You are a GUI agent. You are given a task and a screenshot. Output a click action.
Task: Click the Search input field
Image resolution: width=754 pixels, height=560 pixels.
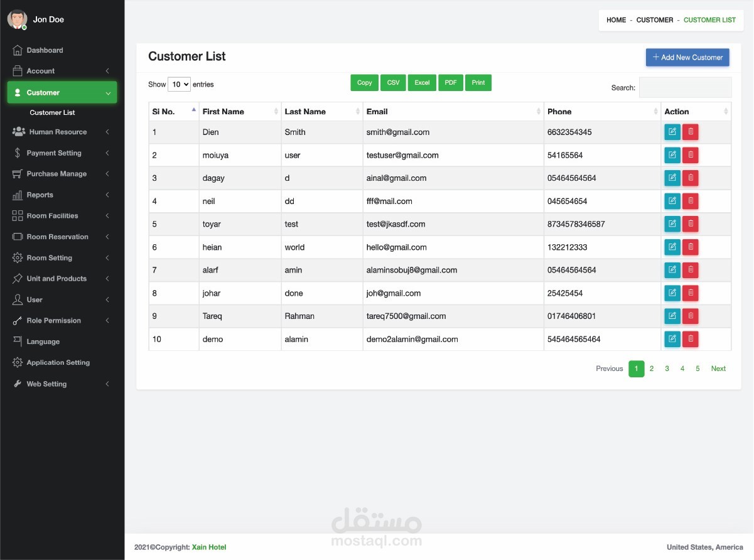coord(685,87)
